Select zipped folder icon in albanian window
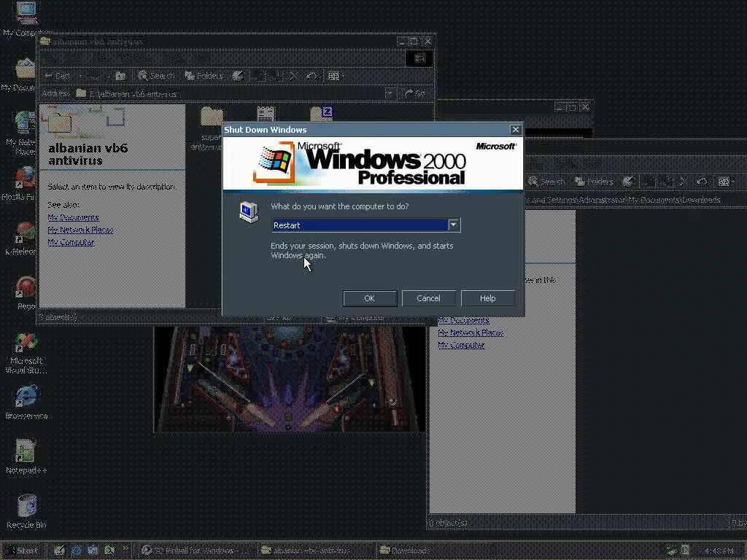Screen dimensions: 747x560 (x=321, y=114)
